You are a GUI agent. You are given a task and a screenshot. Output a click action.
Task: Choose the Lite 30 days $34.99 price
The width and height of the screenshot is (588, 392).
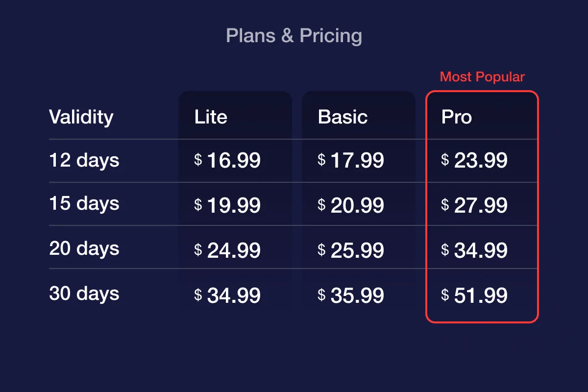click(x=227, y=295)
